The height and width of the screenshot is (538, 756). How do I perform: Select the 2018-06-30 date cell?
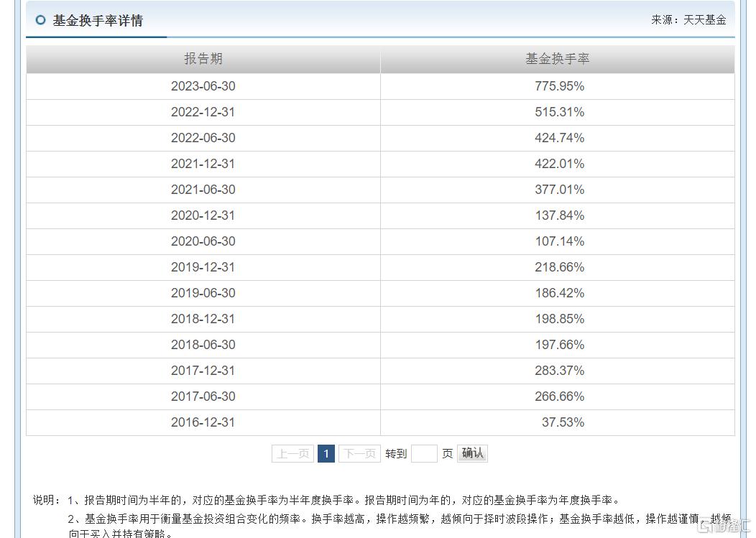point(203,345)
